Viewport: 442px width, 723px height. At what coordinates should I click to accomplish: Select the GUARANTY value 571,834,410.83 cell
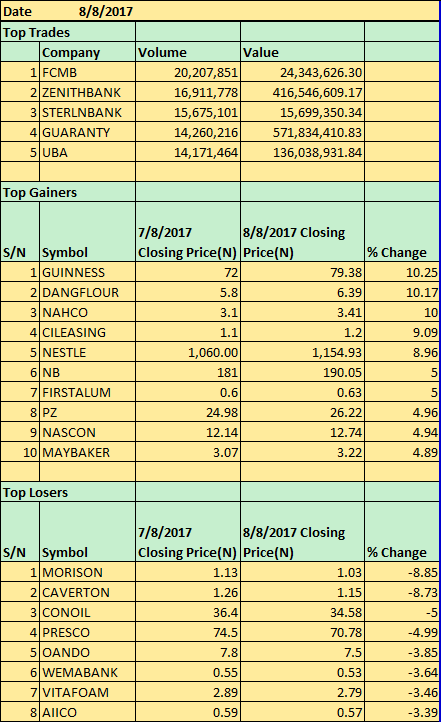click(302, 132)
